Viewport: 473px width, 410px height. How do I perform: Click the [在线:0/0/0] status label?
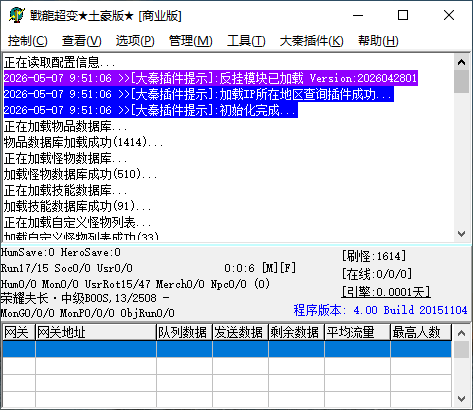click(377, 274)
